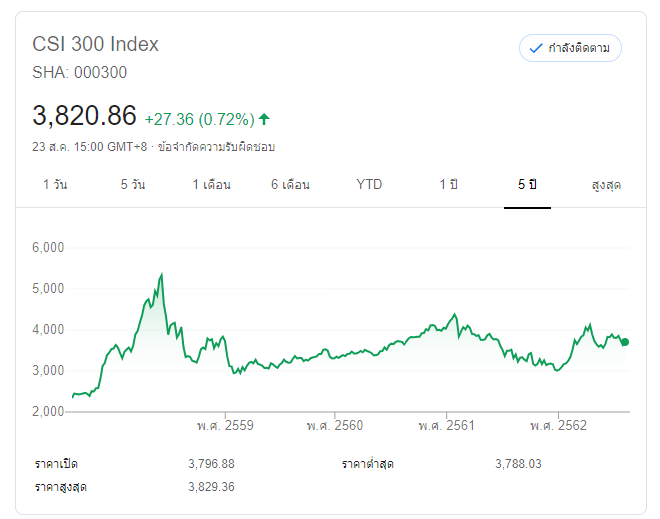Image resolution: width=660 pixels, height=519 pixels.
Task: Click the ราคาเปิด opening price value 3,796.88
Action: coord(211,464)
